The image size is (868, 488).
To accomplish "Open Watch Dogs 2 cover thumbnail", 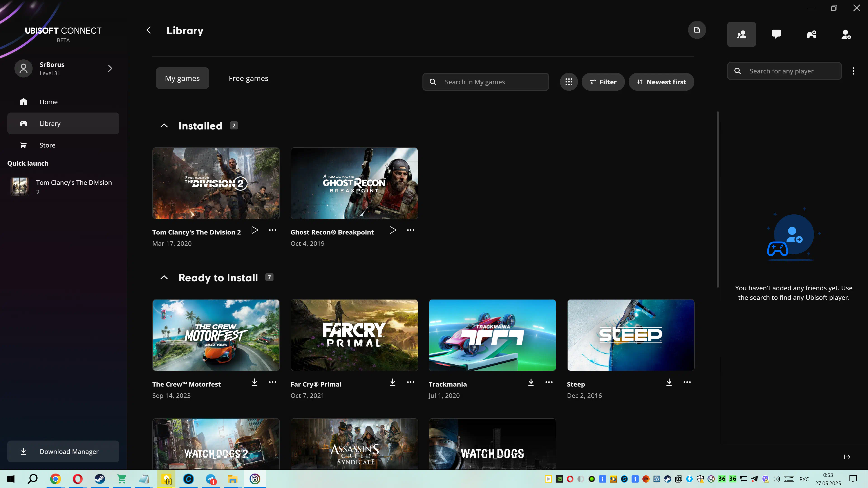I will point(216,444).
